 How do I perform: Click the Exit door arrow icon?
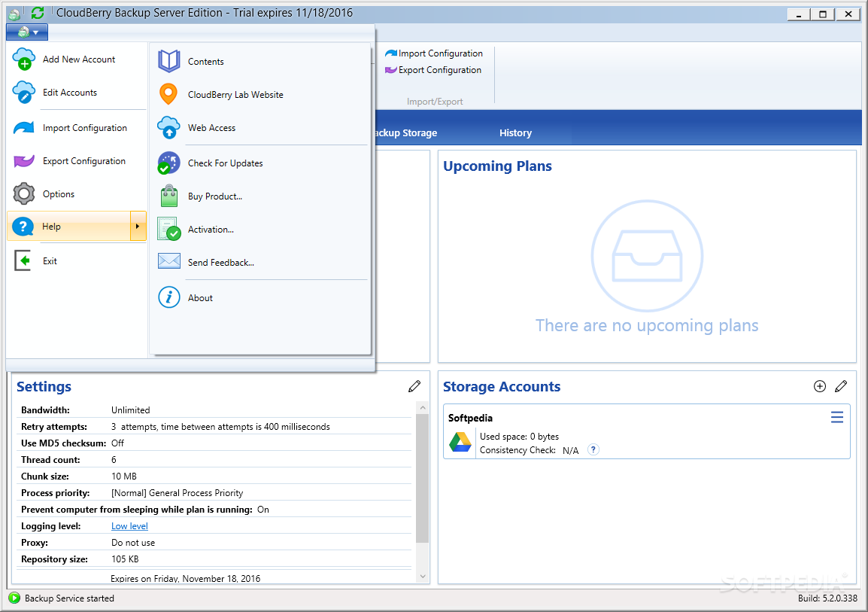tap(23, 261)
